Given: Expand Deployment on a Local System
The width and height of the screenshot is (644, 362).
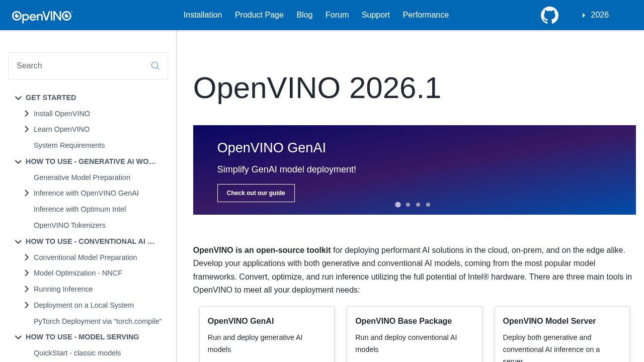Looking at the screenshot, I should tap(27, 305).
